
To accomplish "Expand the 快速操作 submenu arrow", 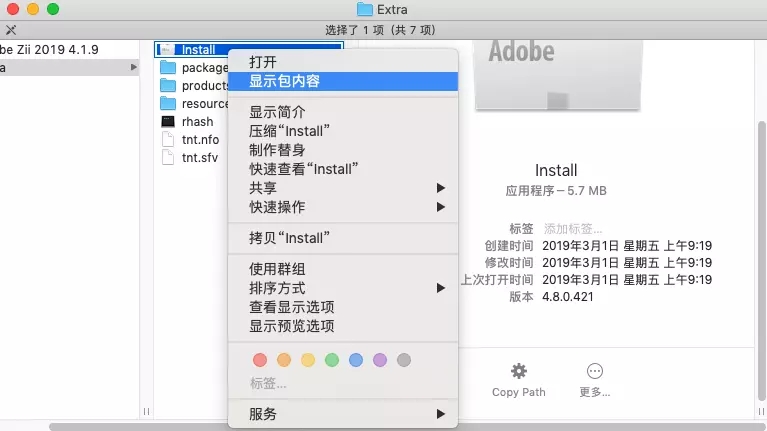I will (x=441, y=207).
